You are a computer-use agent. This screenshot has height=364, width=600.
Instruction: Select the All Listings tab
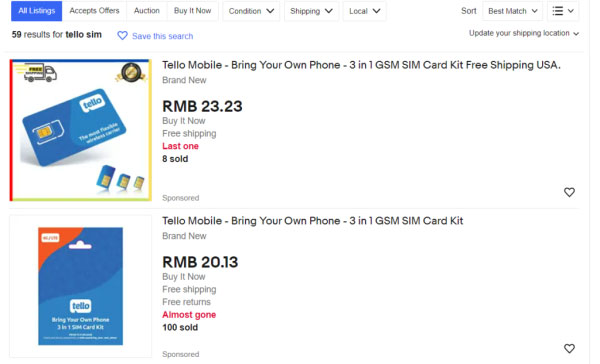37,11
